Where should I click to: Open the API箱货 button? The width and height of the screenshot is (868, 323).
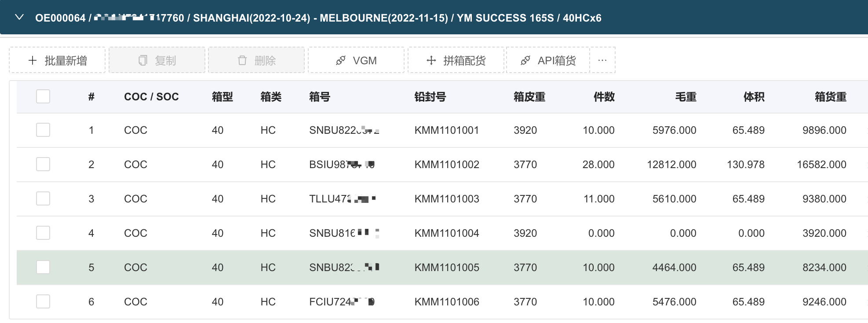coord(548,60)
